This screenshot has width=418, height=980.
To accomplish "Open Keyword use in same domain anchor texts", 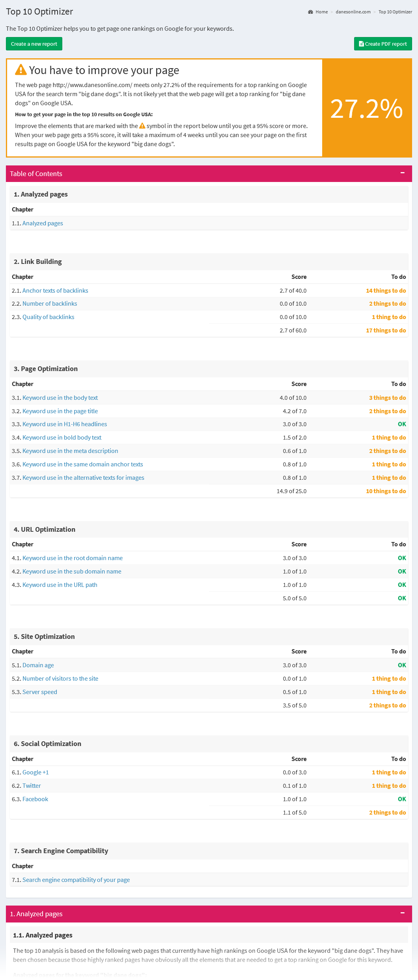I will 83,464.
